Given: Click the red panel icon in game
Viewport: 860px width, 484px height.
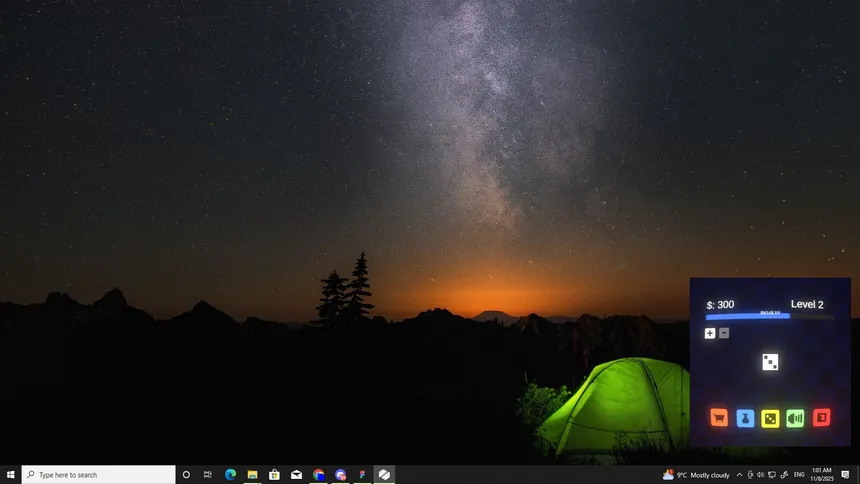Looking at the screenshot, I should point(821,418).
